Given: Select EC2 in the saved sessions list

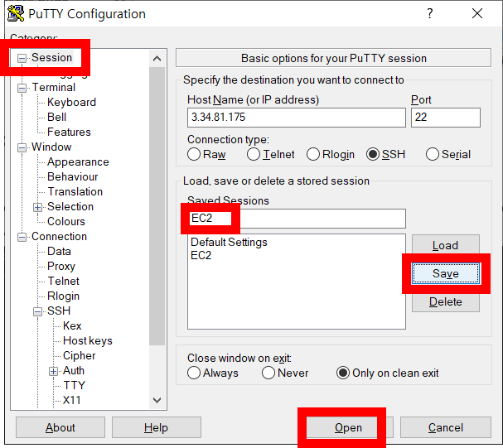Looking at the screenshot, I should [x=201, y=255].
